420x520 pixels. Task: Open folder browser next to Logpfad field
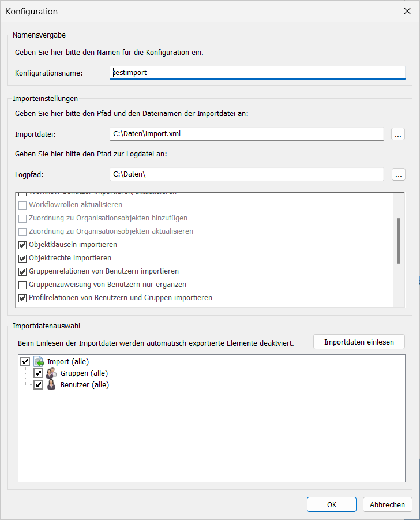(x=398, y=174)
